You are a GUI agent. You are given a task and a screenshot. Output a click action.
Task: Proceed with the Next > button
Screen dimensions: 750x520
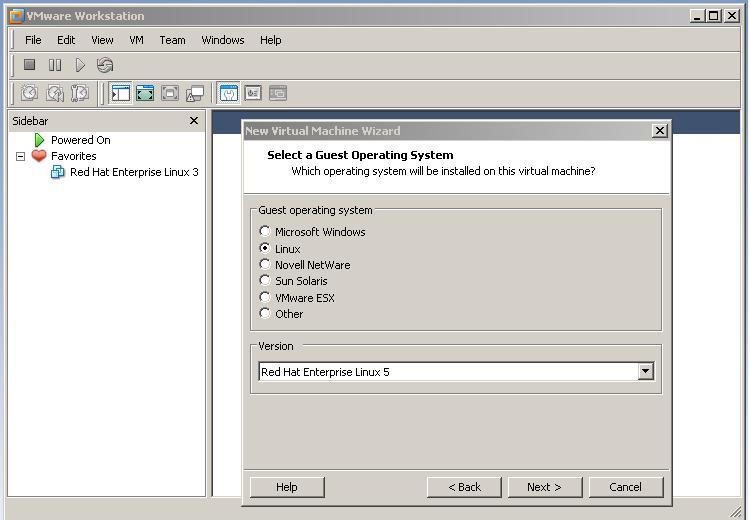545,487
